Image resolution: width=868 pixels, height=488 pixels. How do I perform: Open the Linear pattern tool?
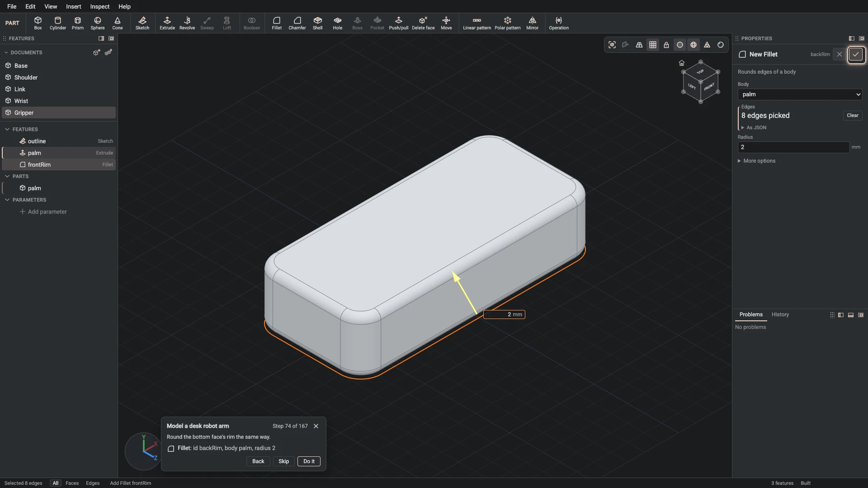(477, 23)
